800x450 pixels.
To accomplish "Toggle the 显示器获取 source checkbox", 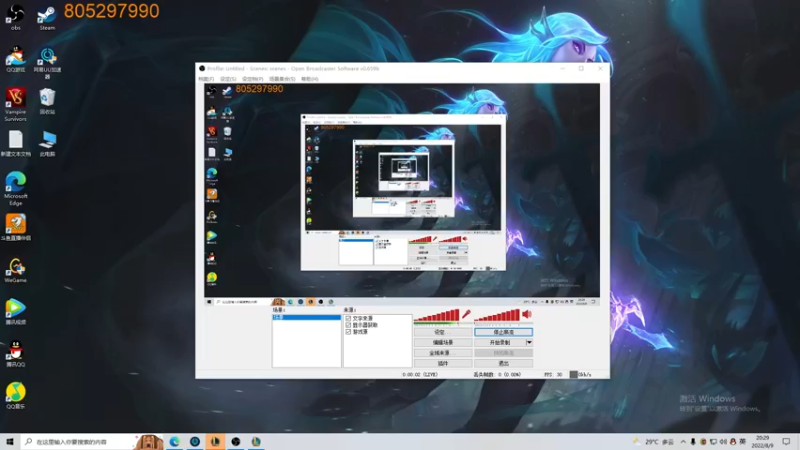I will tap(348, 325).
